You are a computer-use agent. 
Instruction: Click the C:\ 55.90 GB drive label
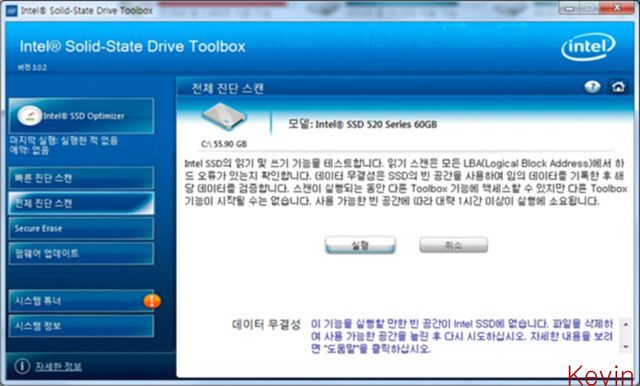(x=224, y=144)
